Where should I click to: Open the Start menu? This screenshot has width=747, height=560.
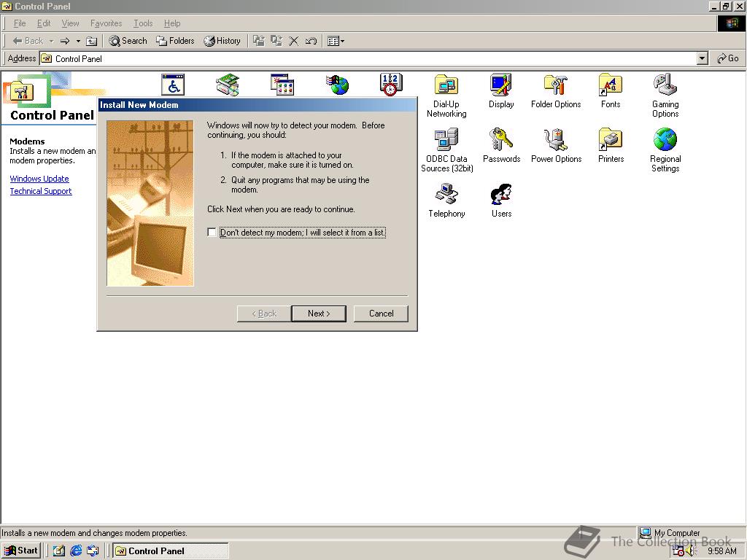21,551
